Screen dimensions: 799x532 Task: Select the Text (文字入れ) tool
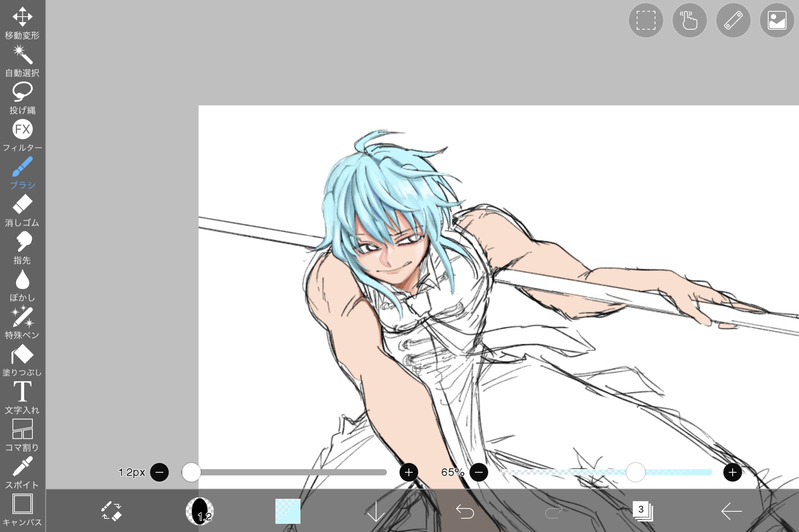point(22,398)
